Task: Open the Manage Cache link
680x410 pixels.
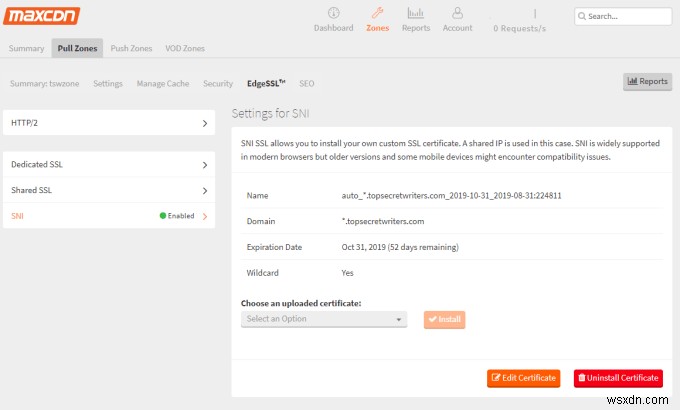Action: point(163,84)
